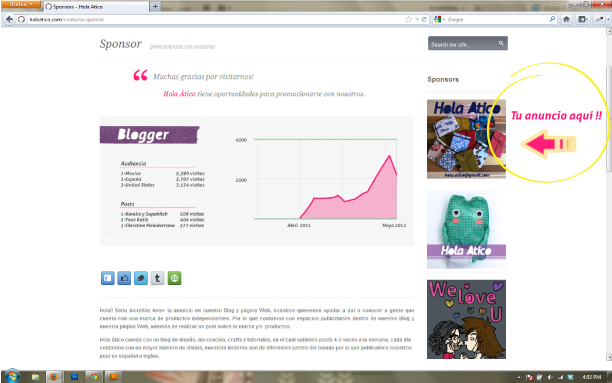Submit site search with magnifier icon
Viewport: 612px width, 383px height.
coord(501,43)
